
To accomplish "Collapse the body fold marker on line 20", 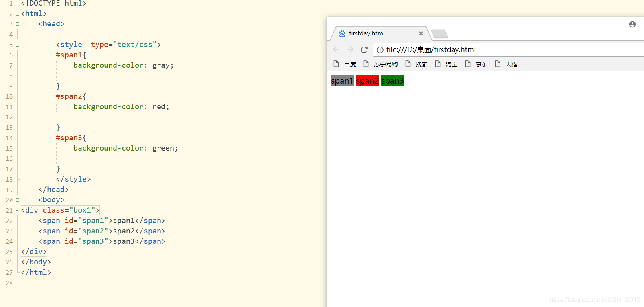I will (x=17, y=200).
